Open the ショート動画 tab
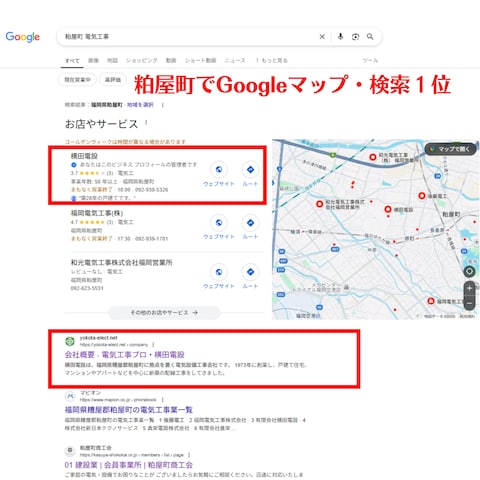 click(x=200, y=60)
